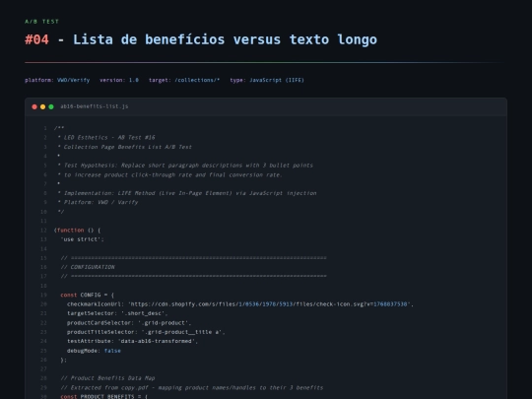Image resolution: width=532 pixels, height=399 pixels.
Task: Click the 'Platform: VWO / Varify' comment line
Action: pyautogui.click(x=98, y=202)
